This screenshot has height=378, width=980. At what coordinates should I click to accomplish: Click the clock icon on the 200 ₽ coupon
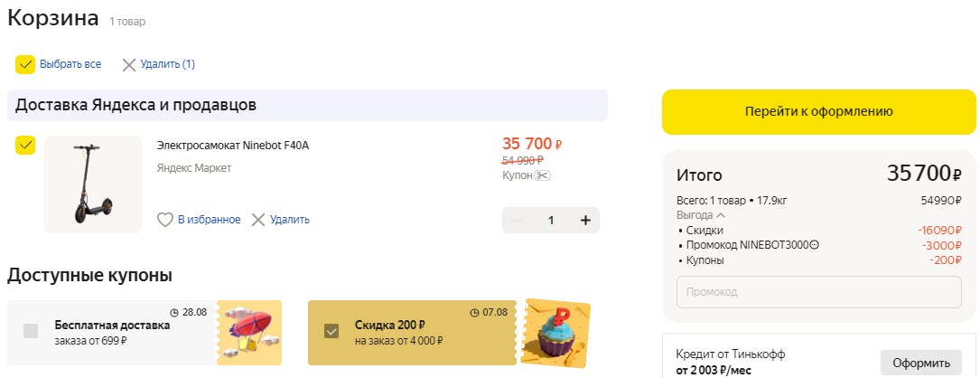point(474,313)
